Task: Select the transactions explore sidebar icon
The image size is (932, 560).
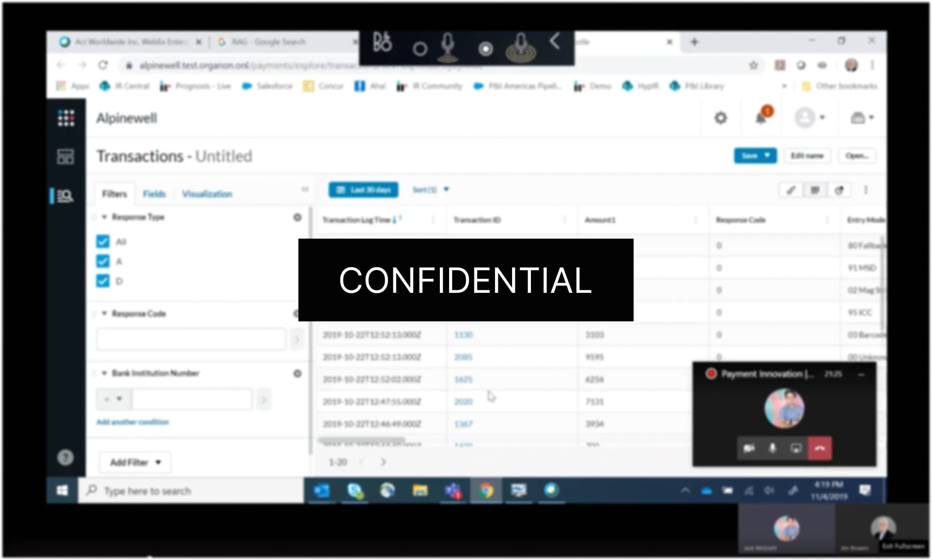Action: [65, 196]
